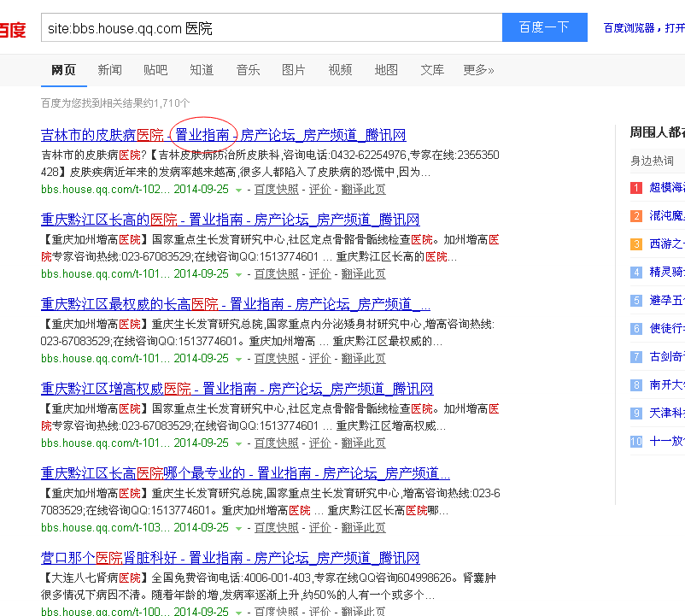Switch to the 地图 tab

point(386,70)
